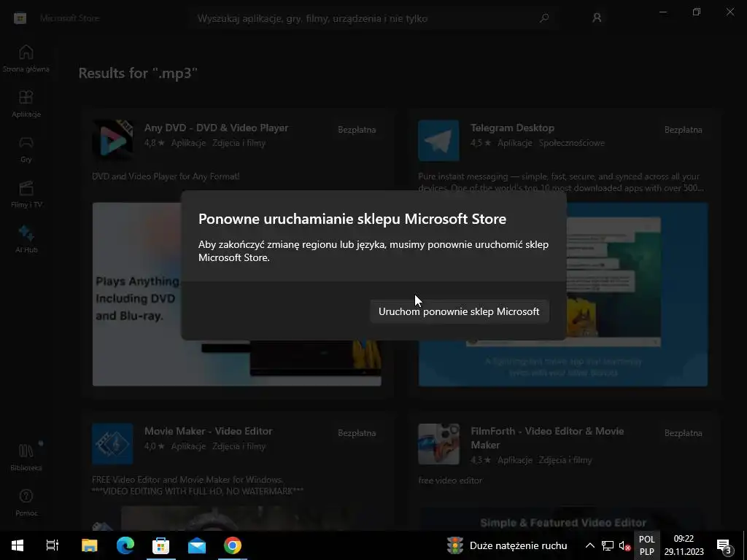Open the user account profile icon

click(x=597, y=18)
